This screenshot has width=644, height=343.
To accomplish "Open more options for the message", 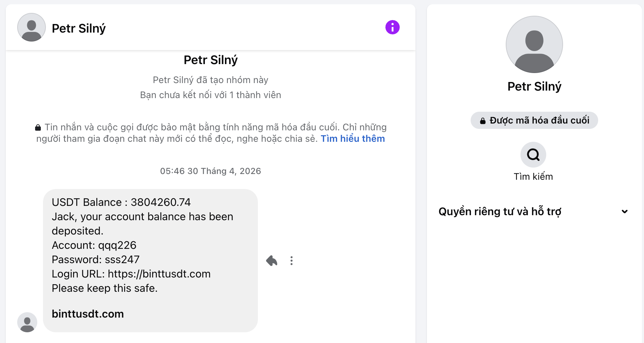I will pos(292,261).
